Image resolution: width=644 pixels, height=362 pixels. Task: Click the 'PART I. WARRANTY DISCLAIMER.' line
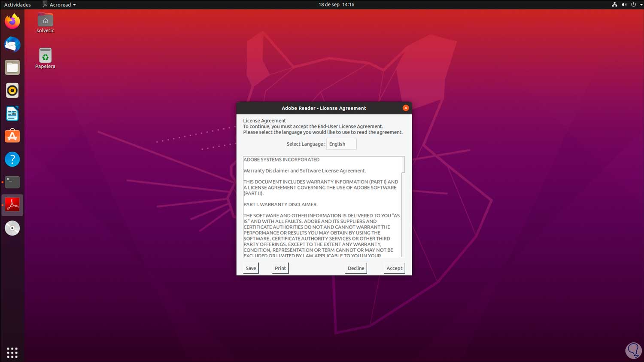[280, 204]
